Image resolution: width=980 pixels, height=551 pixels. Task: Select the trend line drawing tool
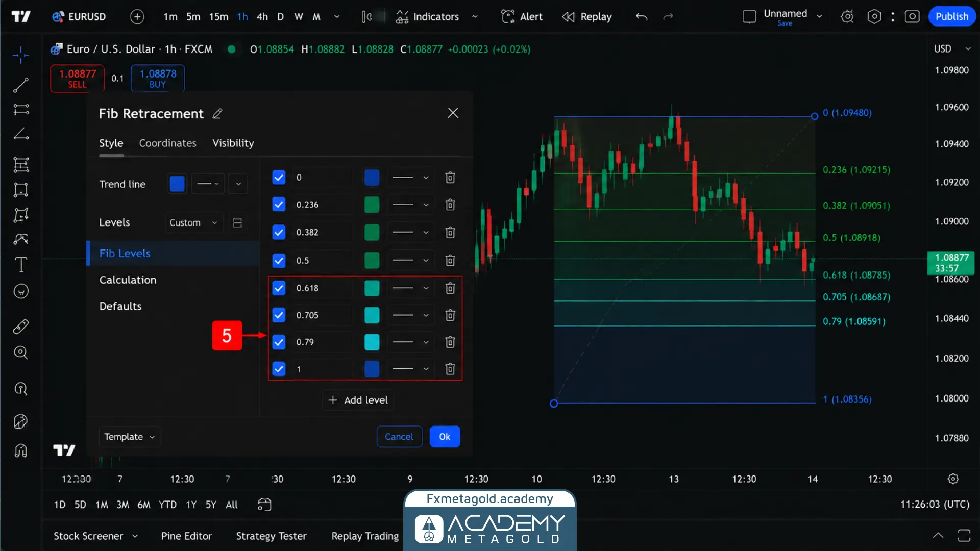coord(21,85)
